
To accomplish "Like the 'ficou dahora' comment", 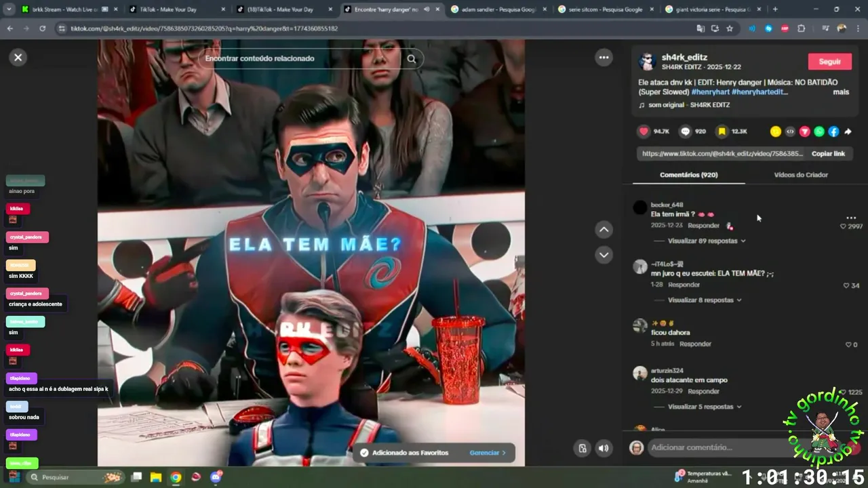I will click(847, 345).
